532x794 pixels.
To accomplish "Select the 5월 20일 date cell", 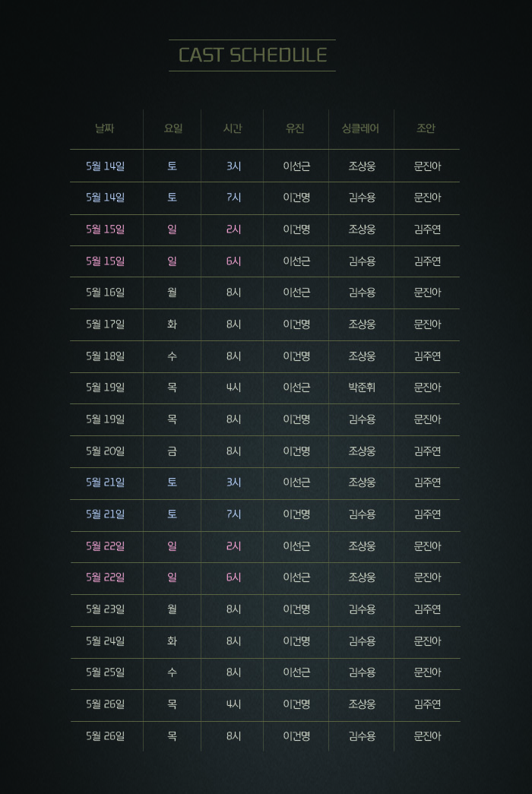I will [106, 451].
